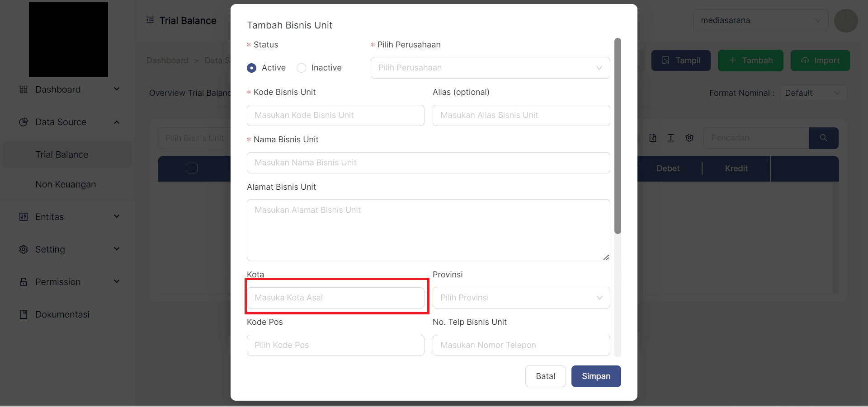Viewport: 868px width, 407px height.
Task: Click the Simpan button
Action: (595, 376)
